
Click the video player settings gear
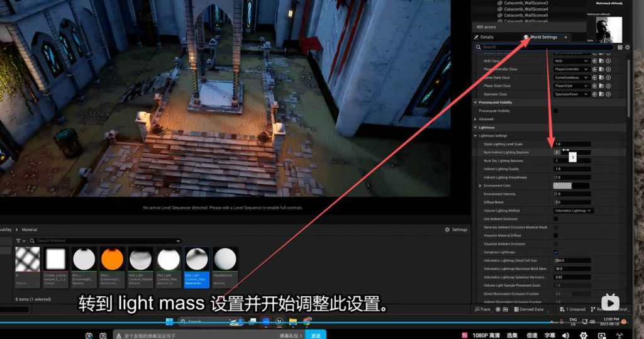pos(583,335)
